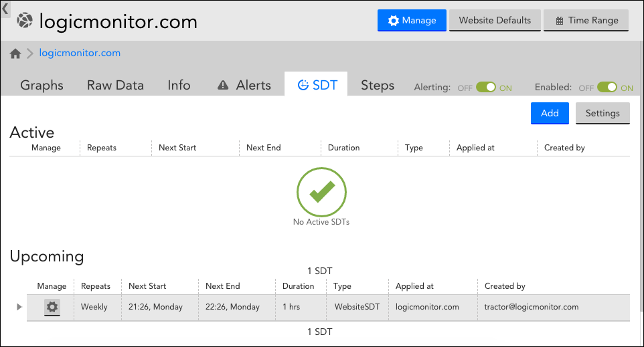Click the Add SDT button
The height and width of the screenshot is (347, 644).
click(x=550, y=113)
